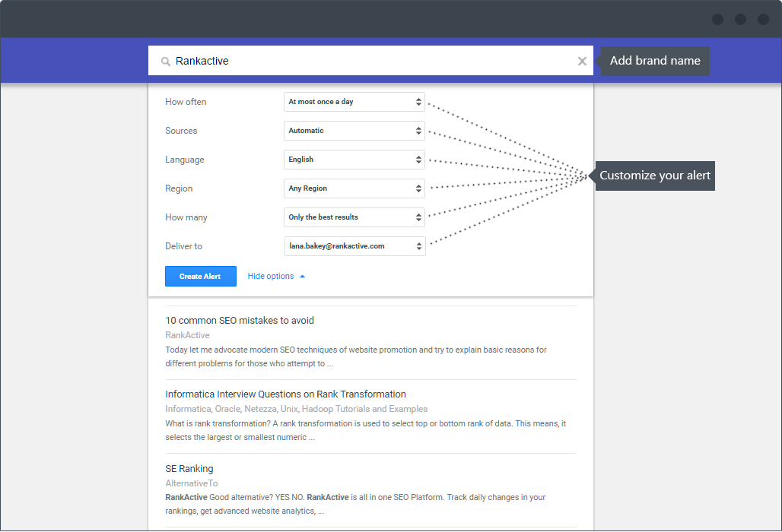This screenshot has height=532, width=782.
Task: Open the SE Ranking result title
Action: (189, 469)
